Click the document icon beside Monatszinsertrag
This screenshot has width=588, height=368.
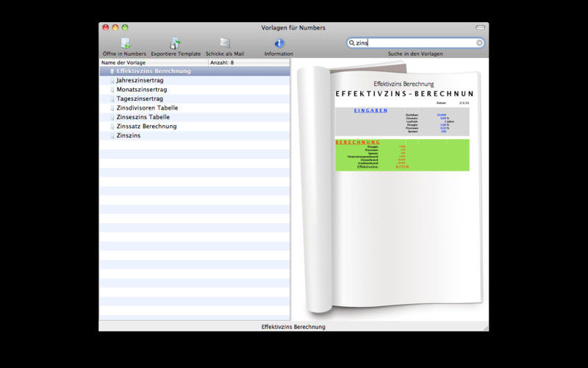click(112, 90)
